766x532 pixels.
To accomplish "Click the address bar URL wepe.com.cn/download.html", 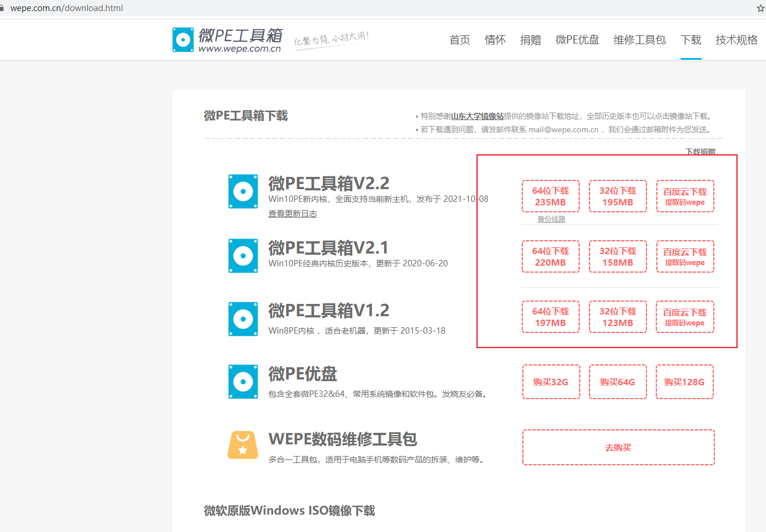I will pyautogui.click(x=67, y=8).
